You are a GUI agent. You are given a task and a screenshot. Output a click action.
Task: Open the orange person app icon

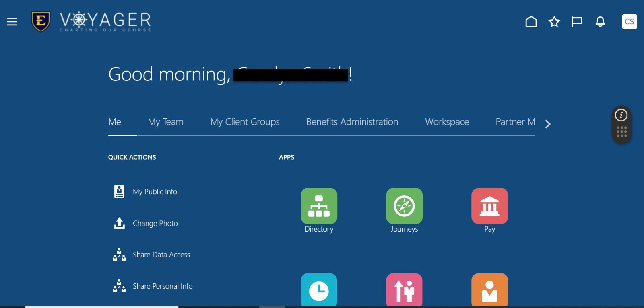(489, 290)
